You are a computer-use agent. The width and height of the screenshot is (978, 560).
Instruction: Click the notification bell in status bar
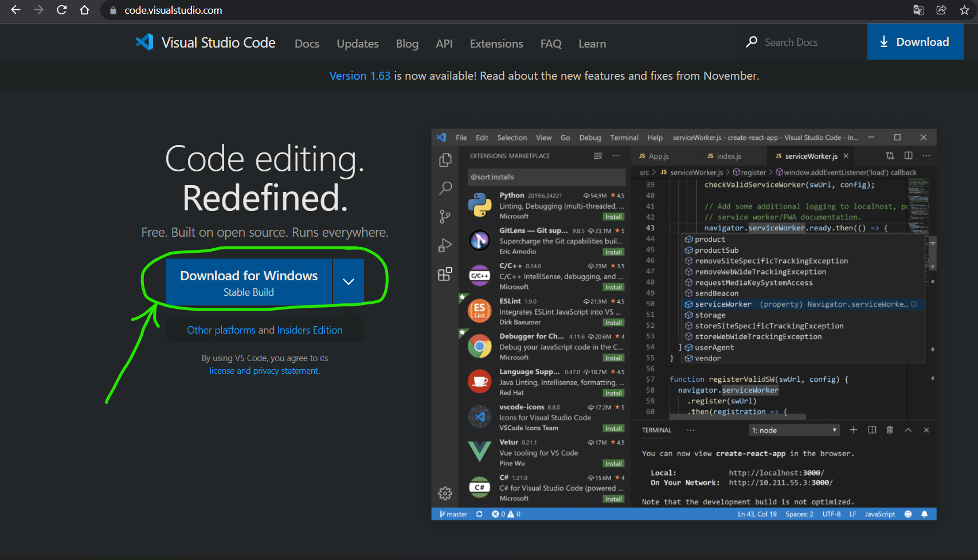(924, 514)
